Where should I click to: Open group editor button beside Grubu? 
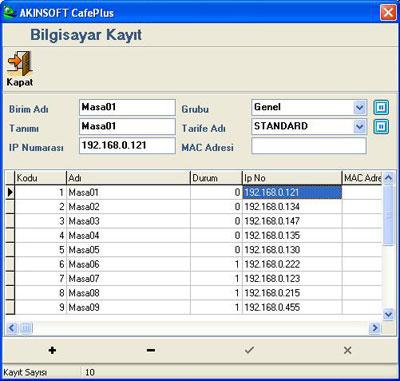[381, 108]
